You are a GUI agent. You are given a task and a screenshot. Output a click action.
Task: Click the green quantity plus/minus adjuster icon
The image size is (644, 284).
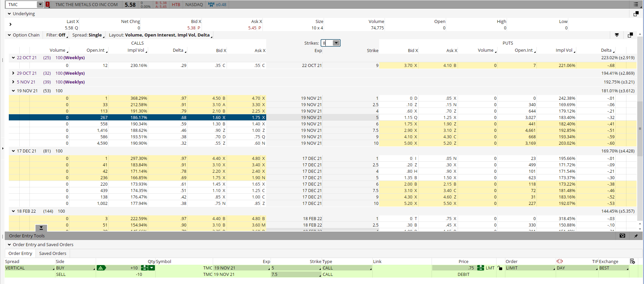click(144, 268)
